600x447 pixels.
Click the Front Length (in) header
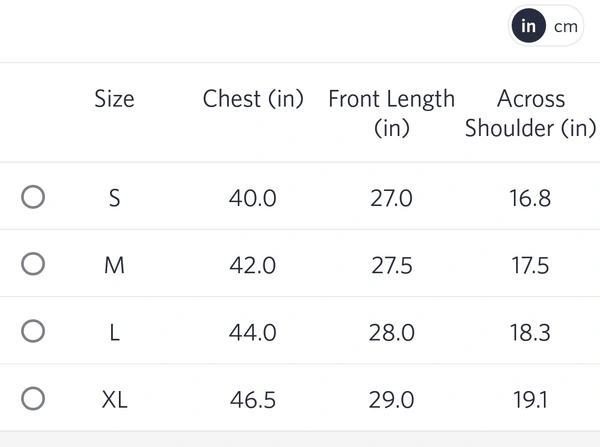391,113
